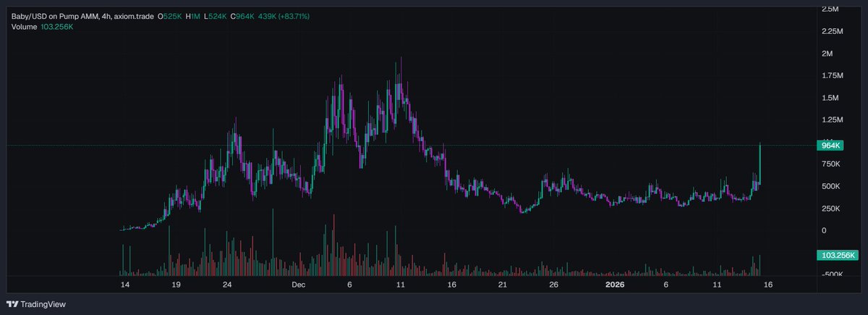Click the 21 date label on time axis
The height and width of the screenshot is (315, 868).
tap(502, 285)
